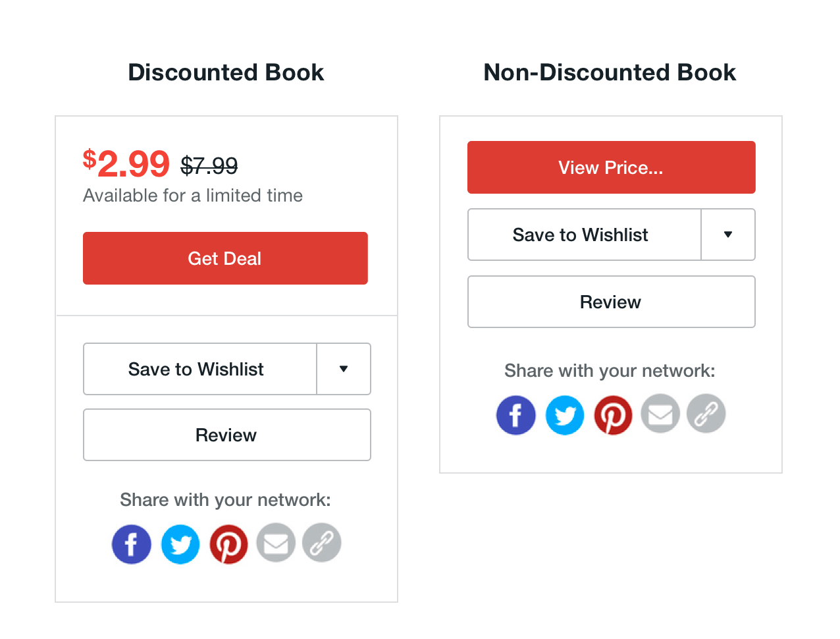Pin non-discounted book on Pinterest
The image size is (840, 639).
pyautogui.click(x=613, y=415)
